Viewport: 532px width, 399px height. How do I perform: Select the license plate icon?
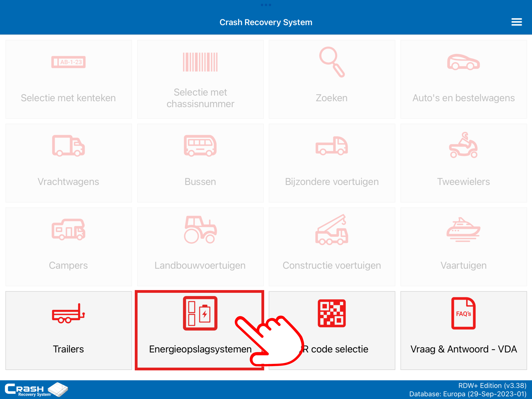68,62
